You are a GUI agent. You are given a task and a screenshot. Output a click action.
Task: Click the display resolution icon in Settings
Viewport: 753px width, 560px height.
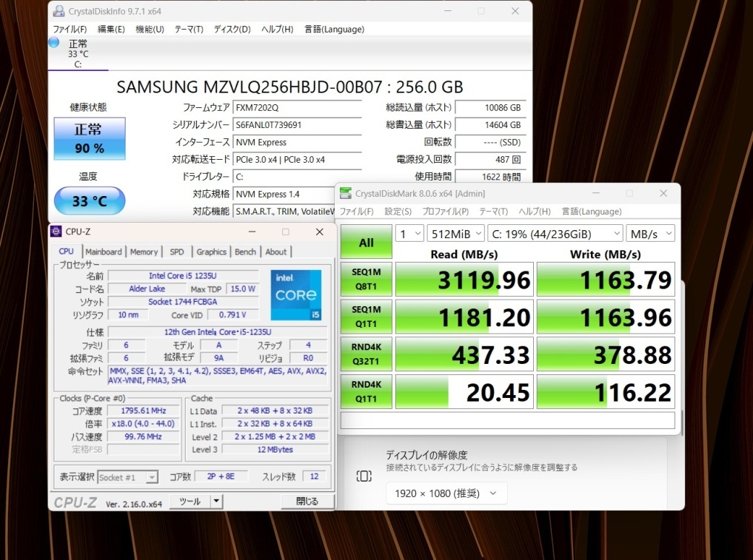click(364, 476)
